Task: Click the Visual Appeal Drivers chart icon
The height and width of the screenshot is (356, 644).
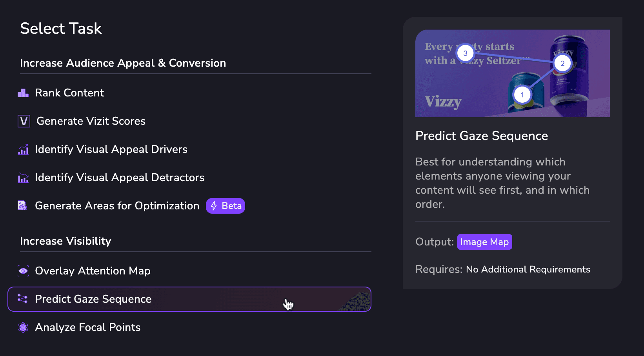Action: 23,149
